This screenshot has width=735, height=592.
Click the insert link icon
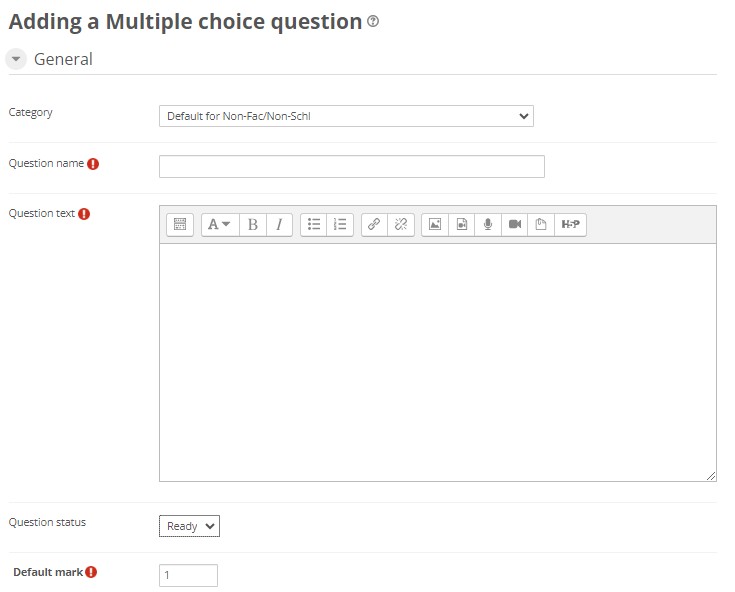click(x=374, y=225)
